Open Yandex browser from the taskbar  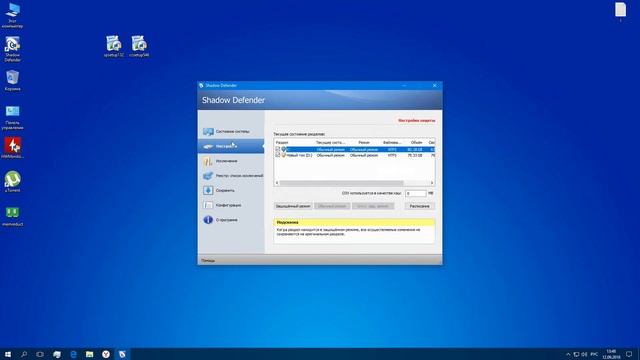pos(106,354)
